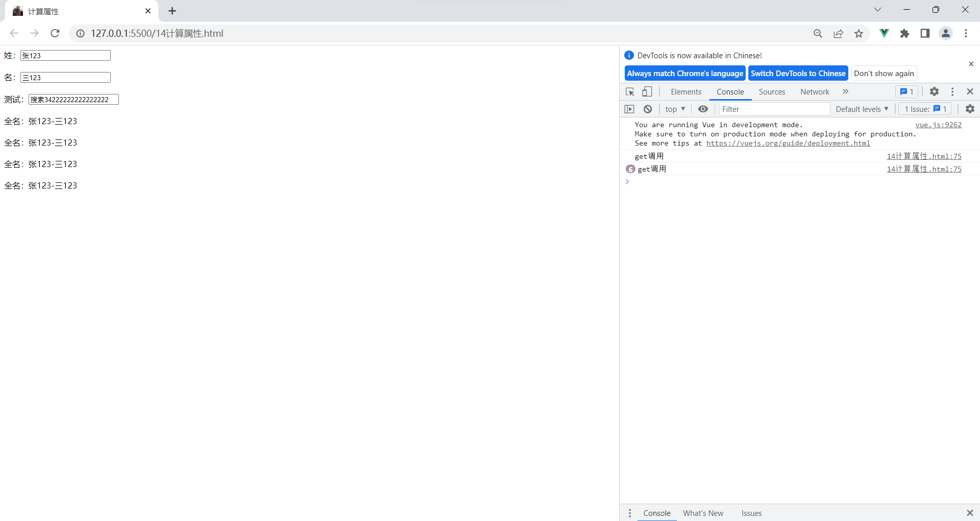The image size is (980, 521).
Task: Open the source link of the repeated get调用 message
Action: click(924, 169)
